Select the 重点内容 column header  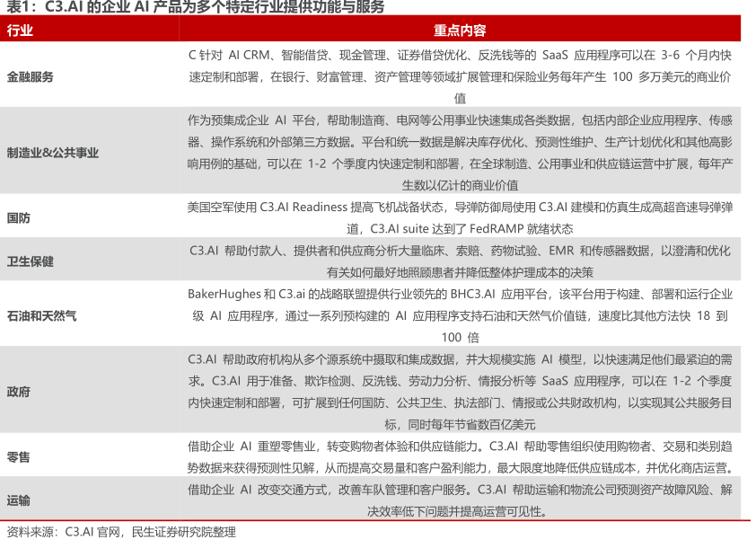tap(460, 31)
